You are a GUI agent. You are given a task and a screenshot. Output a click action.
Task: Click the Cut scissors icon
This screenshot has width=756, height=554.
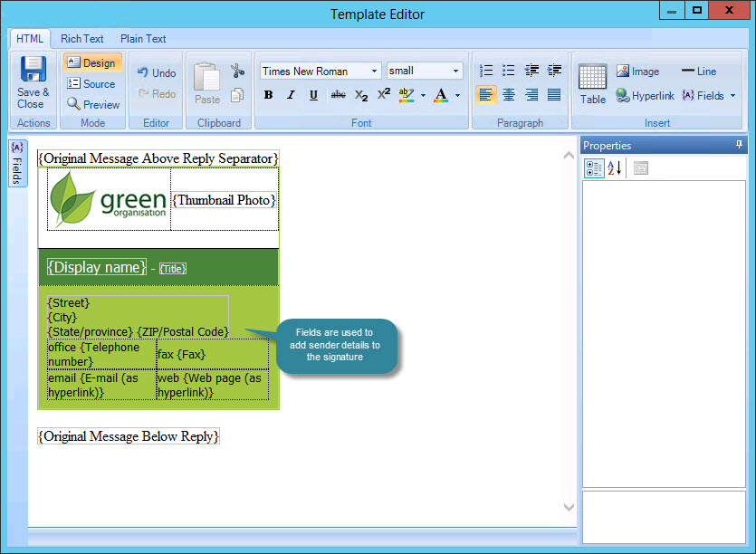[x=237, y=72]
